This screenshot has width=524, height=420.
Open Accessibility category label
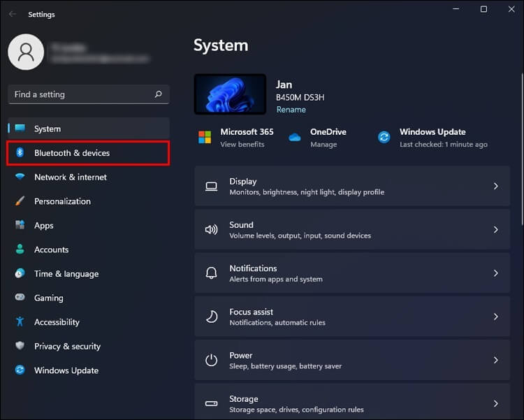click(x=57, y=322)
